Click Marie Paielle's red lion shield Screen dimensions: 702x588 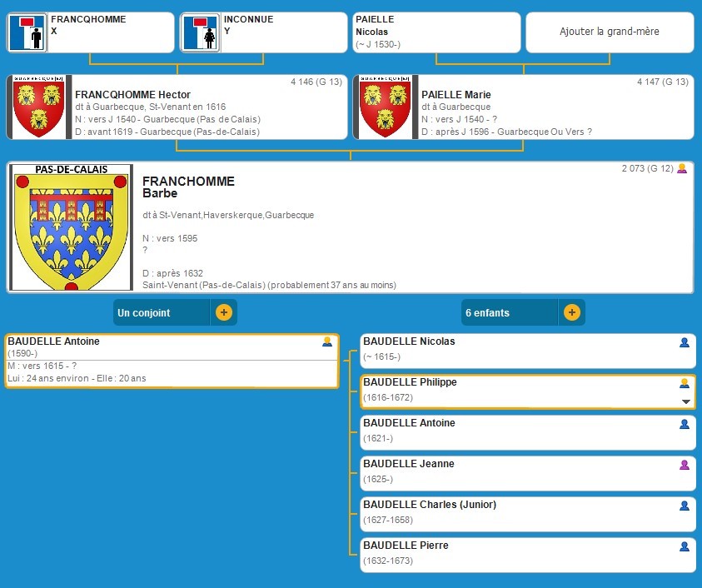pos(386,107)
